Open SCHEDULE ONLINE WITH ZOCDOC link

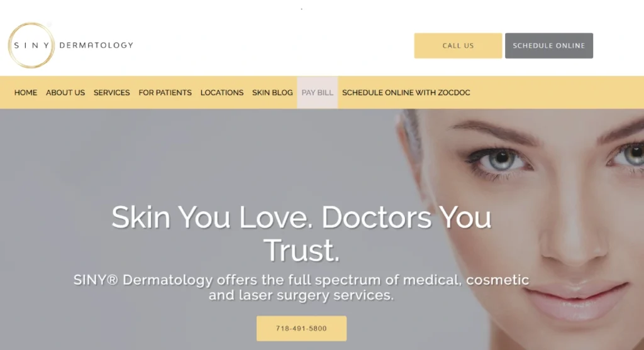pos(406,93)
